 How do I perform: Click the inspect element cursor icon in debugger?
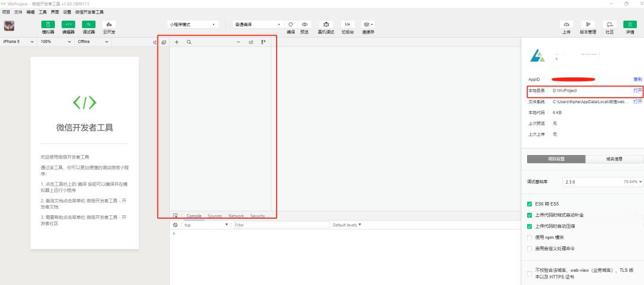(x=175, y=216)
